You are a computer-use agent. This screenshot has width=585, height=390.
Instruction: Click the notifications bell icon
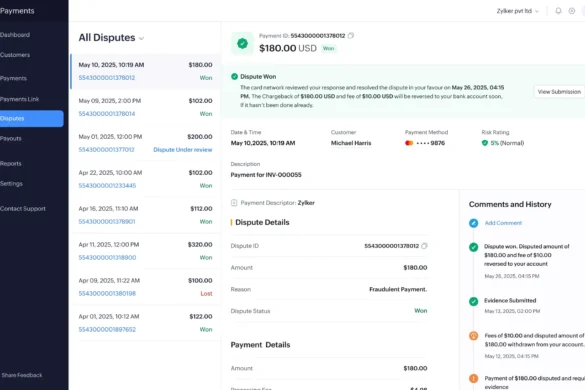558,11
